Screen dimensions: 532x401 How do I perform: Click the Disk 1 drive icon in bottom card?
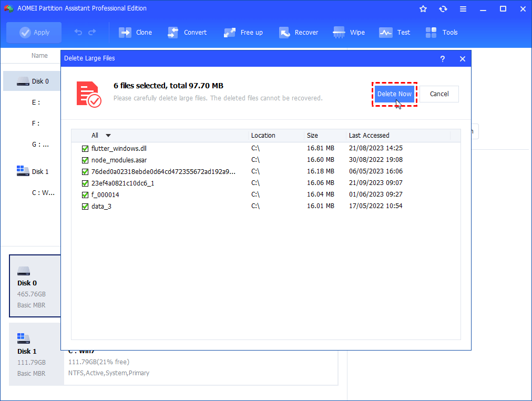click(x=24, y=338)
